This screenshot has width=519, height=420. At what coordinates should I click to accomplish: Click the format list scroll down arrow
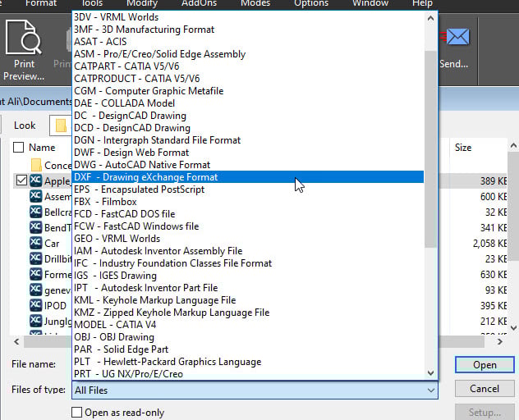(430, 373)
